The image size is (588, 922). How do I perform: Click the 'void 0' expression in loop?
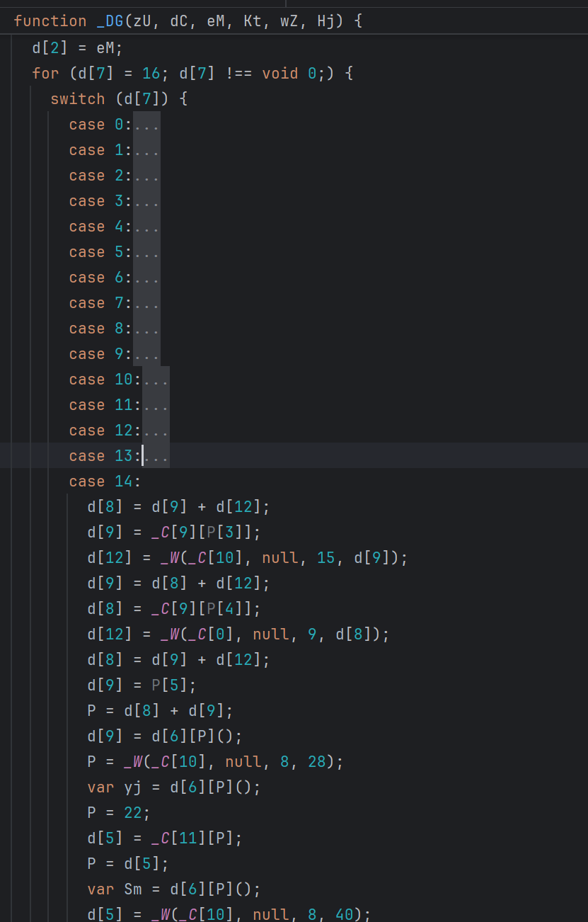click(289, 74)
